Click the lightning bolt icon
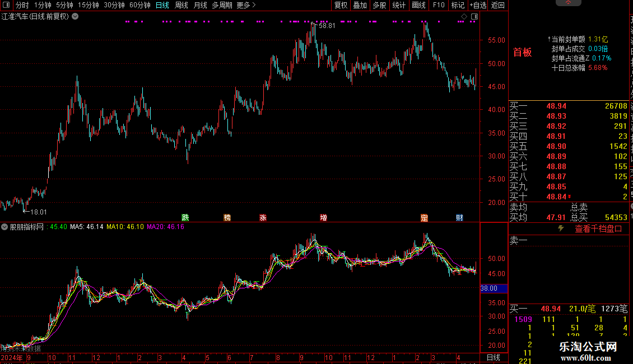The image size is (633, 364). pos(561,228)
